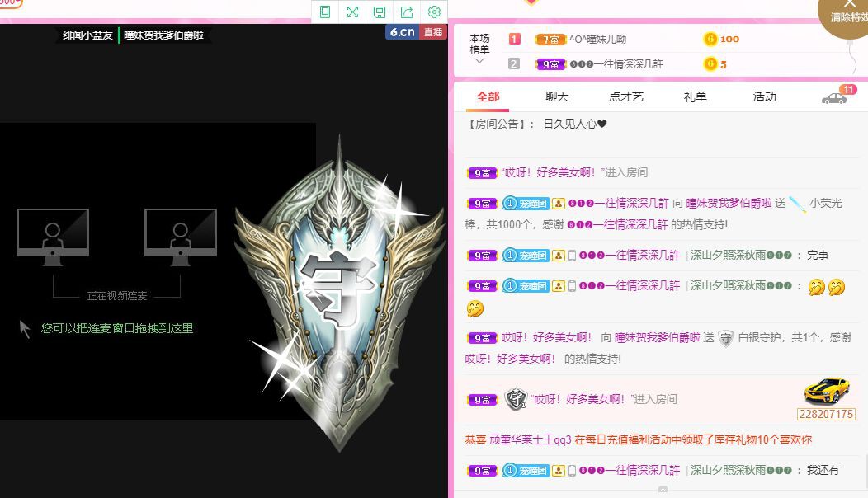Click the small arrow handle under the chat
Image resolution: width=868 pixels, height=498 pixels.
click(x=663, y=490)
